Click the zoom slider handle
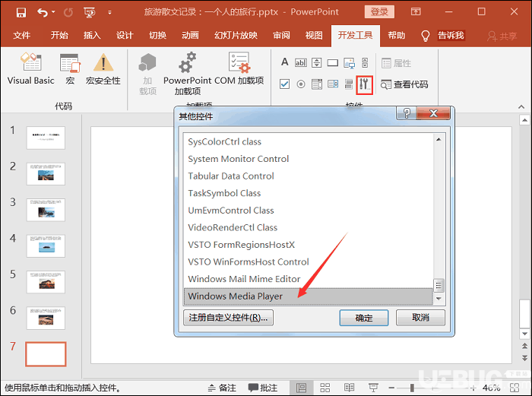The width and height of the screenshot is (532, 396). coord(412,388)
